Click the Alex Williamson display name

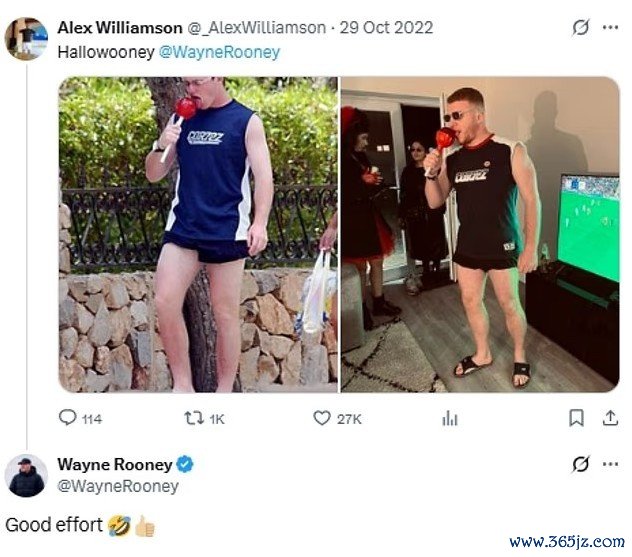point(120,28)
